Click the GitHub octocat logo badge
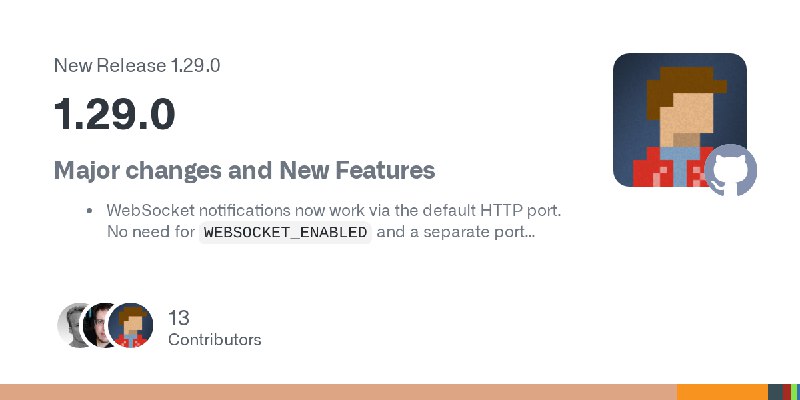Viewport: 800px width, 400px height. point(730,170)
